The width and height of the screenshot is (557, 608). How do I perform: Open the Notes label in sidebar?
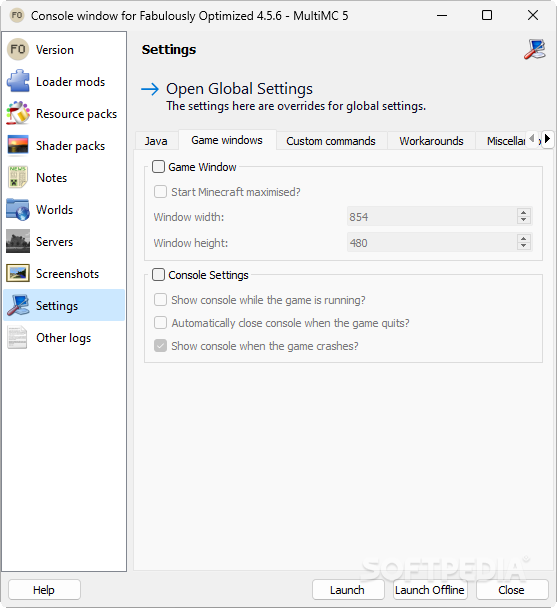(52, 178)
